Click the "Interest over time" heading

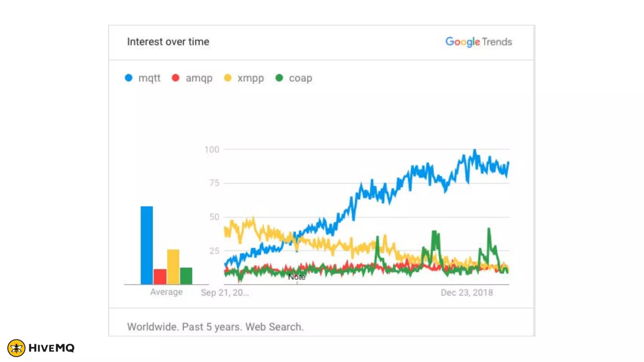point(168,42)
